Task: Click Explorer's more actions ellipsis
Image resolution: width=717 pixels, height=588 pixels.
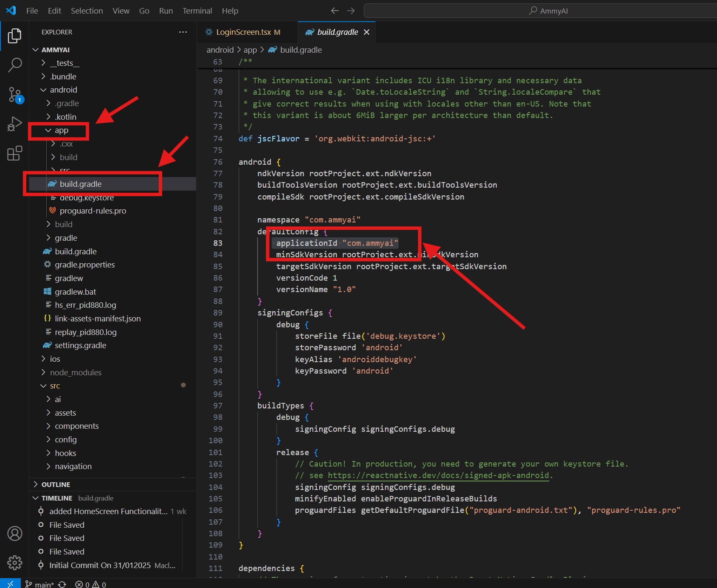Action: click(183, 32)
